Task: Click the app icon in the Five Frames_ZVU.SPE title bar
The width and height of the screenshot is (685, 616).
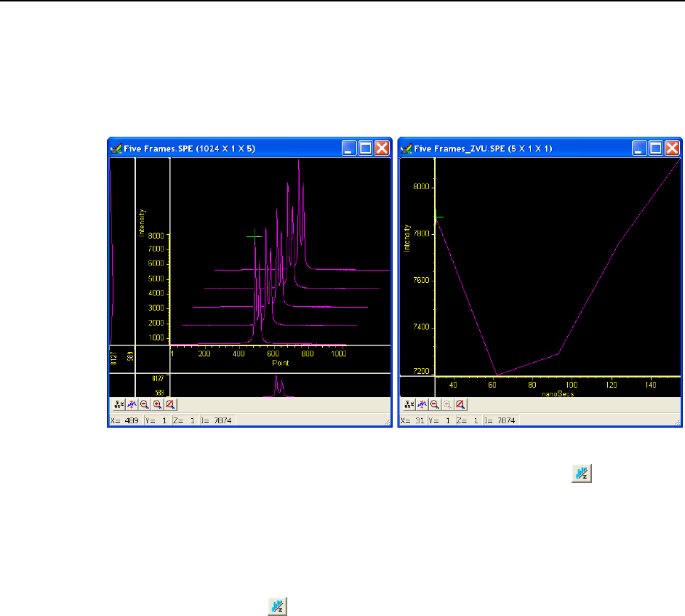Action: click(406, 149)
